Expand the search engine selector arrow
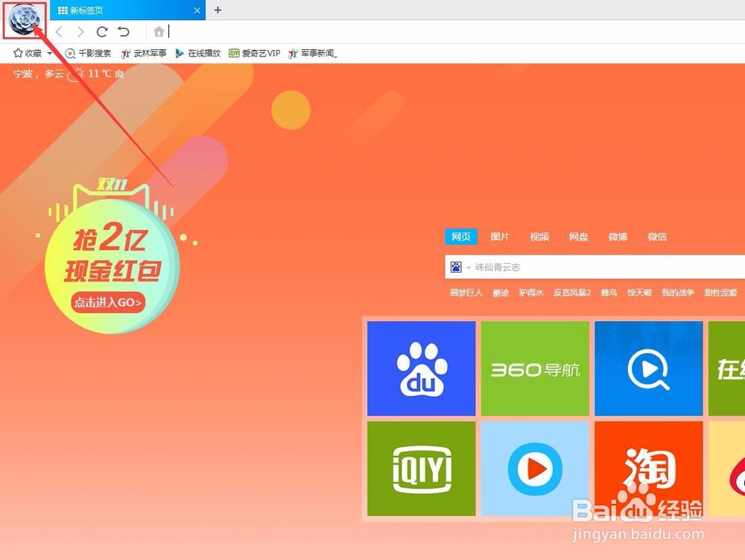 click(468, 267)
